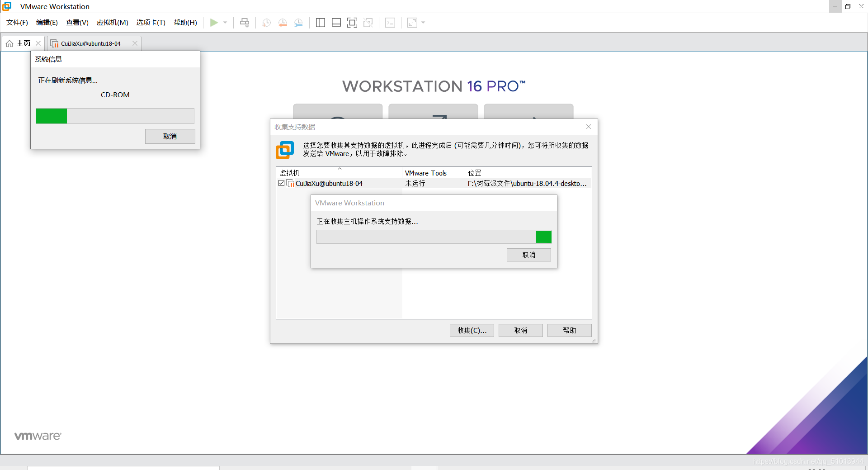
Task: Click the VM icon on ubuntu tab
Action: [55, 44]
